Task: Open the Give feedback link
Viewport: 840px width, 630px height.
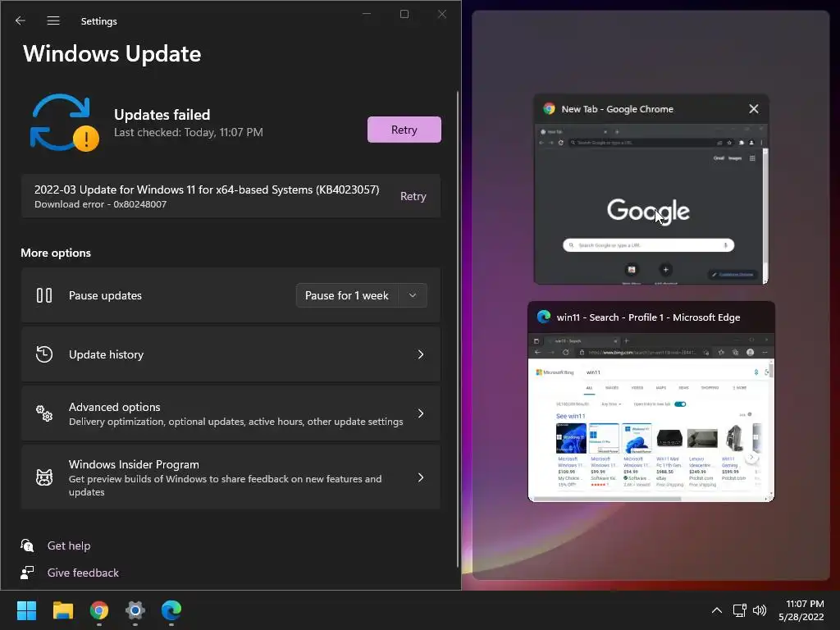Action: tap(83, 573)
